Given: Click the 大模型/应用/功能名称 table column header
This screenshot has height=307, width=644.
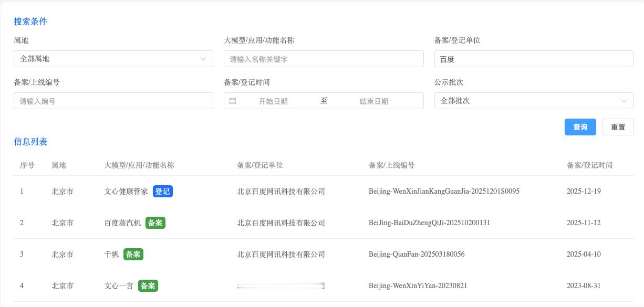Looking at the screenshot, I should point(139,165).
